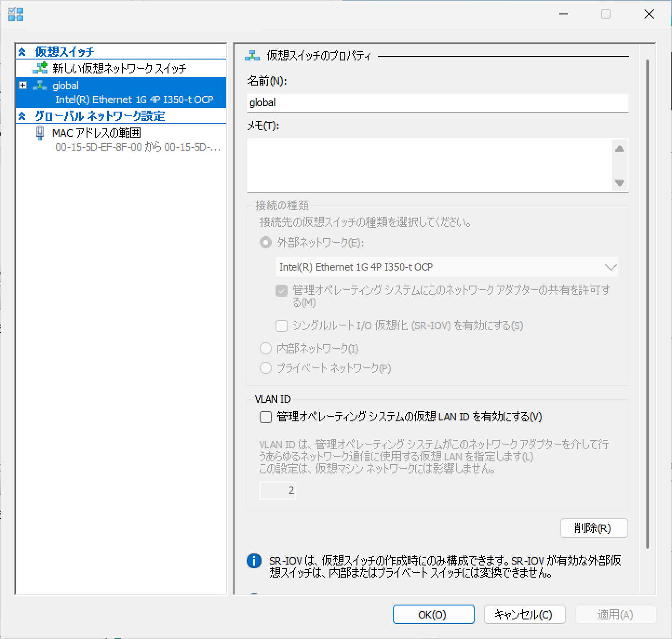
Task: Enable the management OS VLAN ID checkbox
Action: [266, 417]
